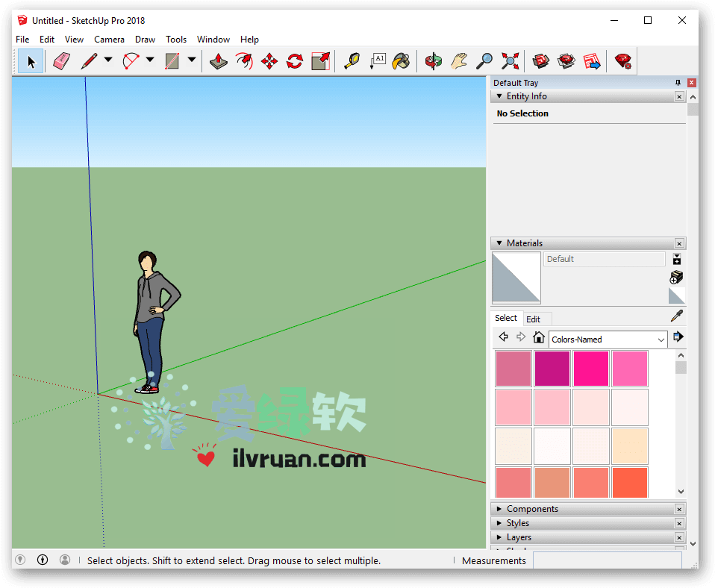Activate the Pan hand tool
Screen dimensions: 715x588
coord(459,61)
